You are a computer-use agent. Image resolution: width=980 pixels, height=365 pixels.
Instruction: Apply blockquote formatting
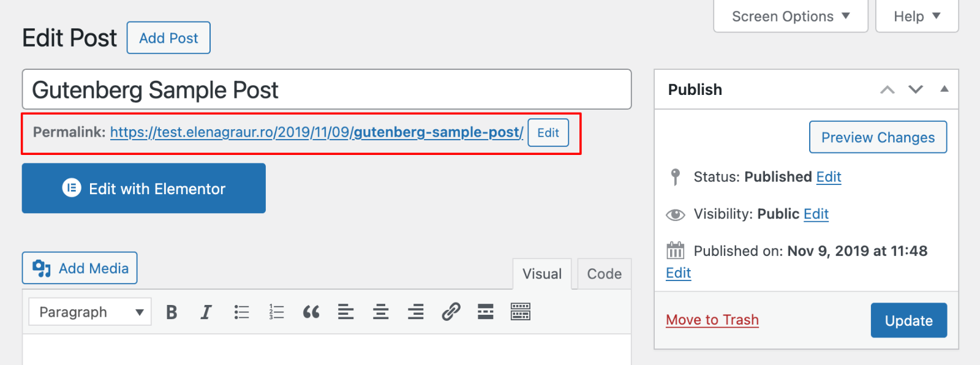tap(311, 312)
